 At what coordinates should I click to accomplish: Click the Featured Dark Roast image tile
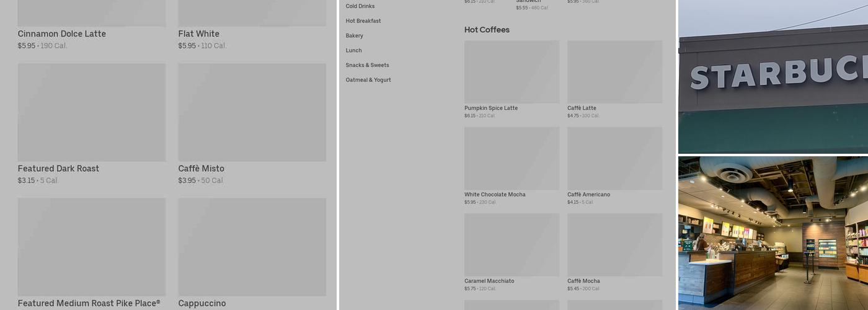[x=92, y=112]
